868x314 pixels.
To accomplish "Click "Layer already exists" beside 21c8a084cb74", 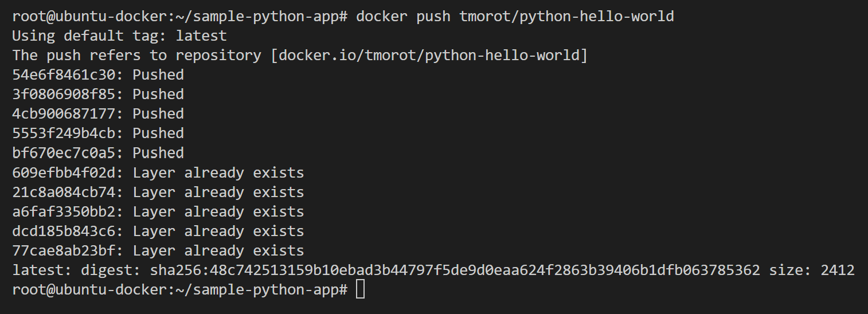I will pyautogui.click(x=218, y=192).
